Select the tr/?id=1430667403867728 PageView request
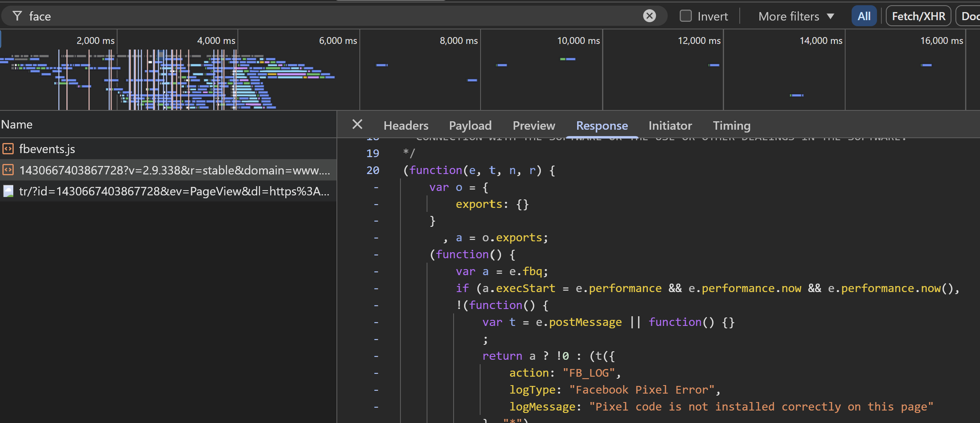The width and height of the screenshot is (980, 423). click(168, 191)
